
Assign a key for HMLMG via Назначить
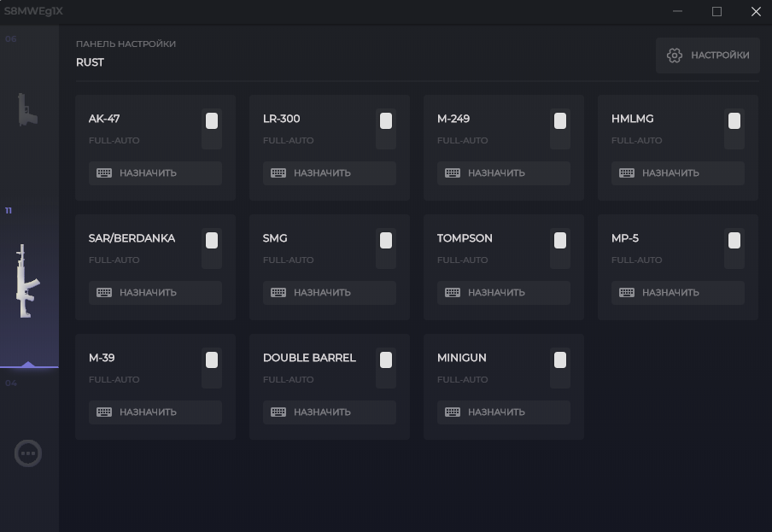click(x=678, y=173)
